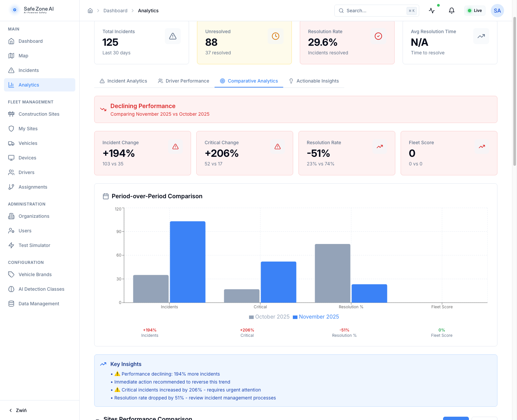Click the activity monitor icon in the header

[x=432, y=10]
